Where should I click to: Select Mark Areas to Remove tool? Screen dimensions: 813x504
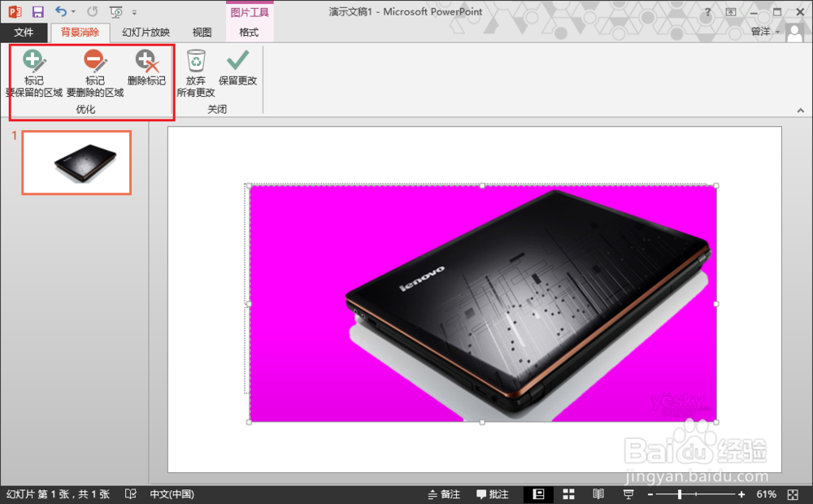pyautogui.click(x=95, y=73)
